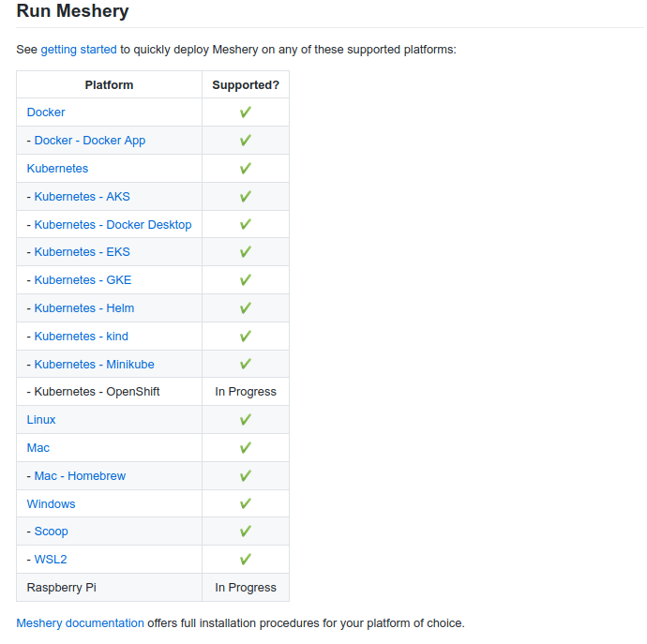
Task: Click the checkmark in Kubernetes - Minikube row
Action: click(246, 364)
